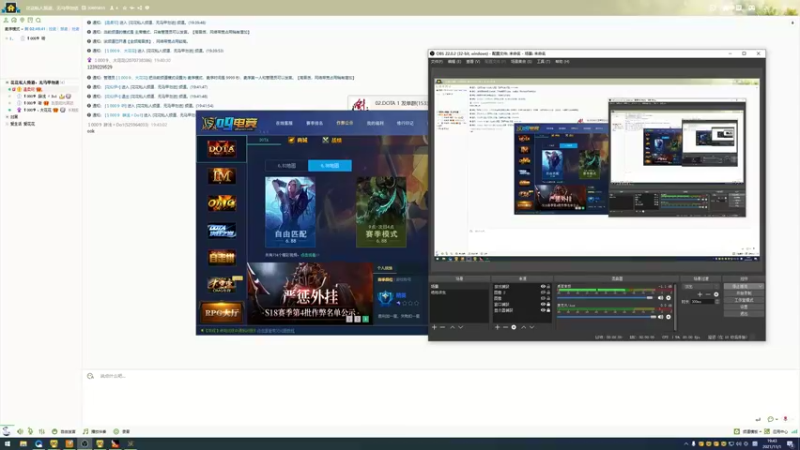This screenshot has height=450, width=800.
Task: Switch to 6.88地图 map tab
Action: (x=330, y=165)
